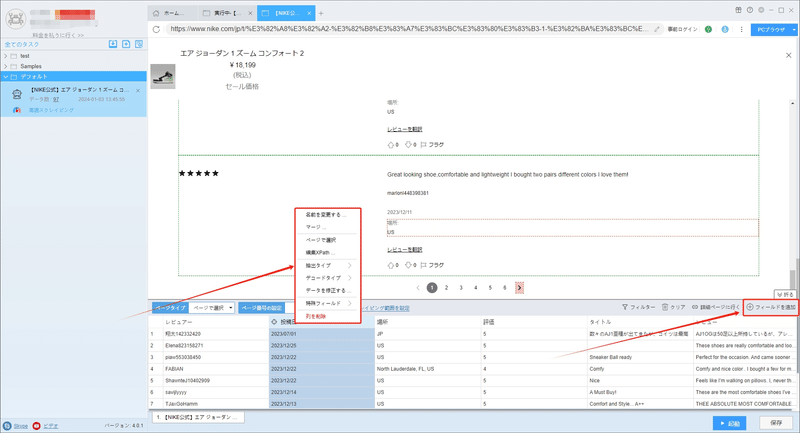Click the ビデオ video icon in status bar
The width and height of the screenshot is (800, 433).
click(36, 425)
